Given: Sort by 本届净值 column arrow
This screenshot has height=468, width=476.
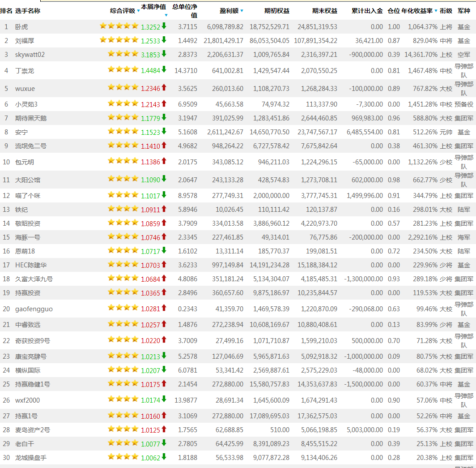Looking at the screenshot, I should point(166,15).
